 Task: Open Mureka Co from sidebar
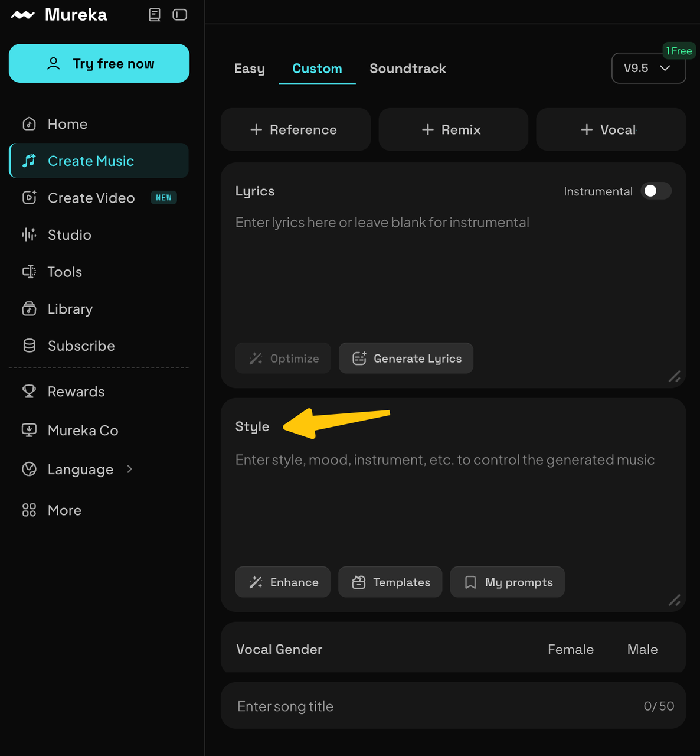pos(99,430)
